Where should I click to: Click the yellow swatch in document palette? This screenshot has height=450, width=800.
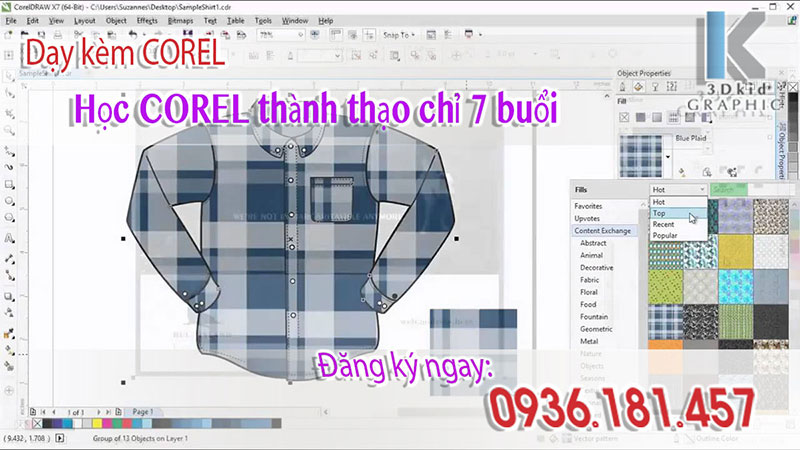97,423
